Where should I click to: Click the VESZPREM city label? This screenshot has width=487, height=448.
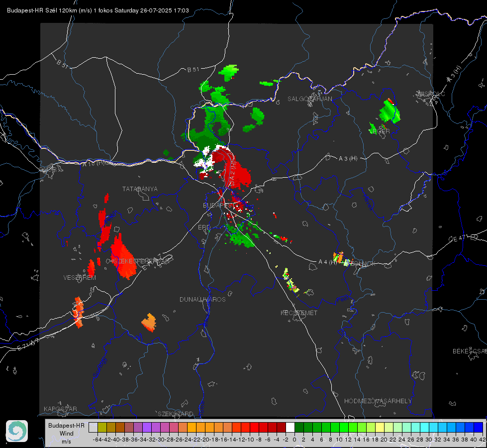point(80,277)
